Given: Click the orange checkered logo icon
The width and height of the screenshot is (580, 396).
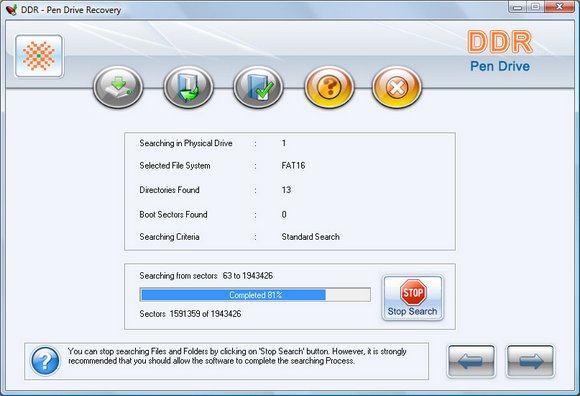Looking at the screenshot, I should pos(39,56).
